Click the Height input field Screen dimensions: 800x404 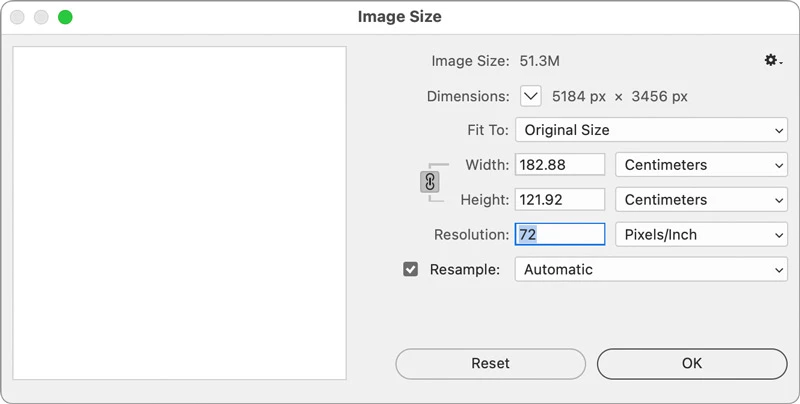coord(560,200)
